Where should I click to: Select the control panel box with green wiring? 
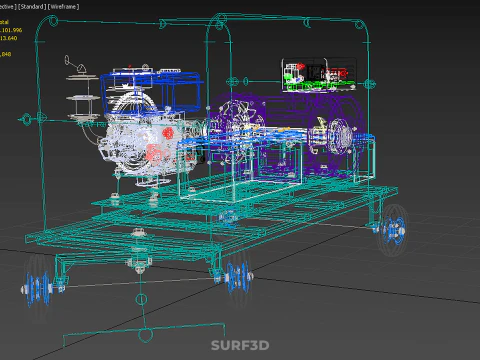319,75
